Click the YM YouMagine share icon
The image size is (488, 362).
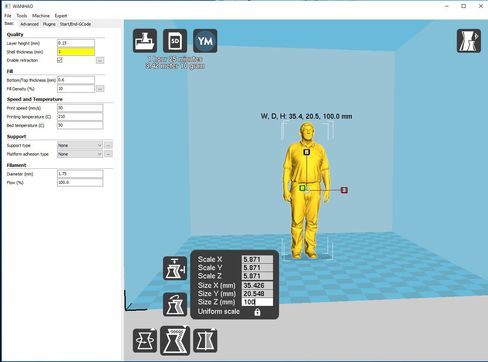tap(205, 41)
